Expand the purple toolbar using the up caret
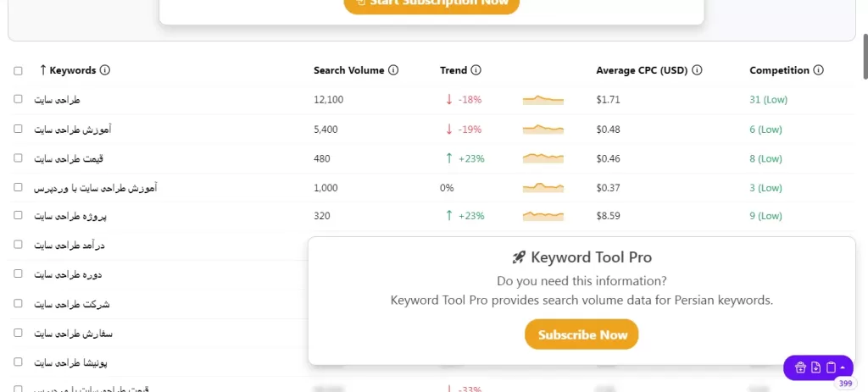The height and width of the screenshot is (392, 868). [x=843, y=367]
